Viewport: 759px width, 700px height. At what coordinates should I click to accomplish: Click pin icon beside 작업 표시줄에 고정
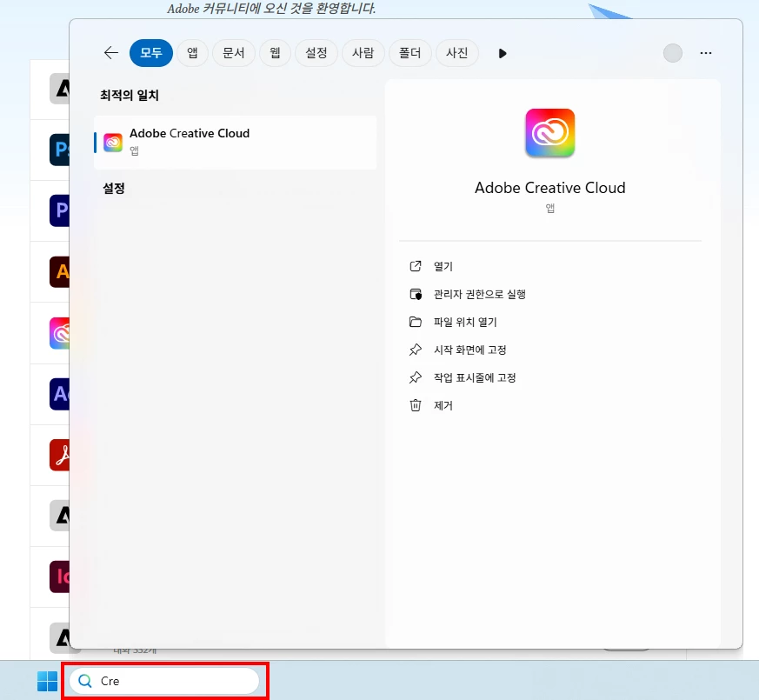pos(416,377)
